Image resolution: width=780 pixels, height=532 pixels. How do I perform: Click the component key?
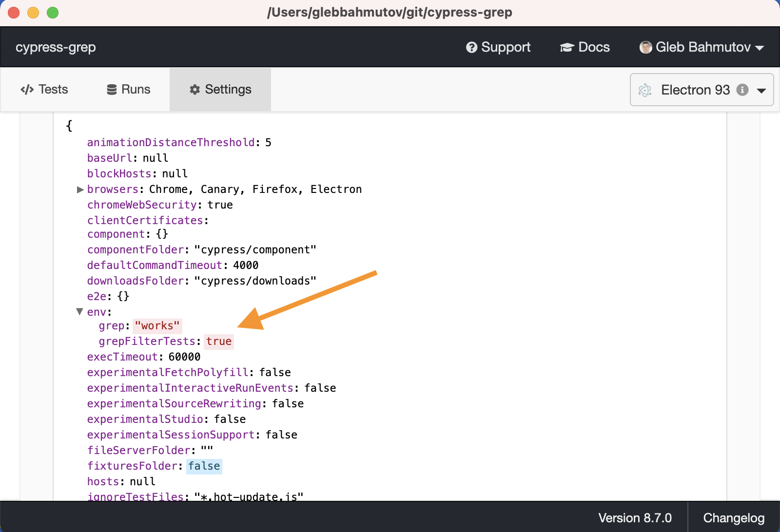click(x=116, y=234)
